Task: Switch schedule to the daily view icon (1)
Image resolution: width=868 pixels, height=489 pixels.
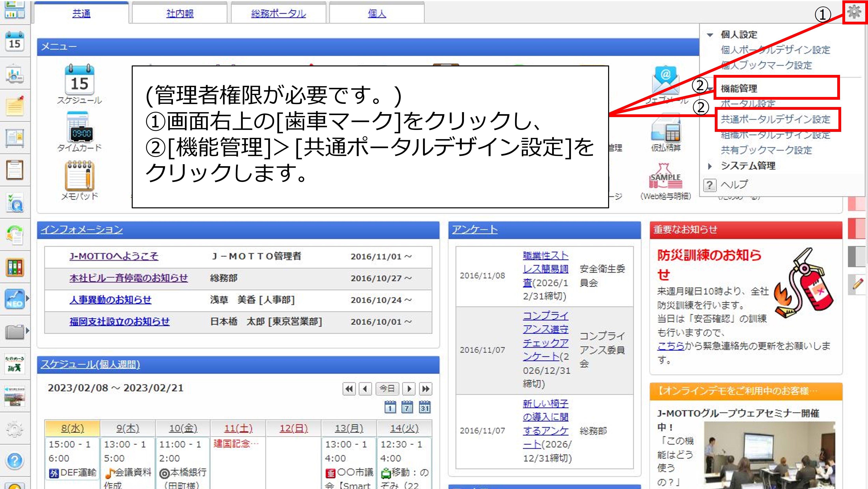Action: [390, 407]
